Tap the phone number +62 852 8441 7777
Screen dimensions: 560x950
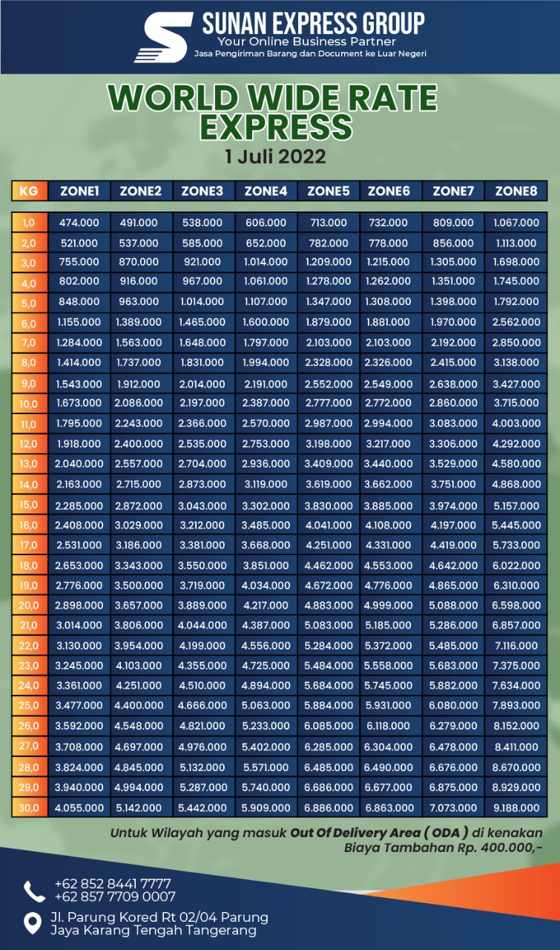[112, 884]
